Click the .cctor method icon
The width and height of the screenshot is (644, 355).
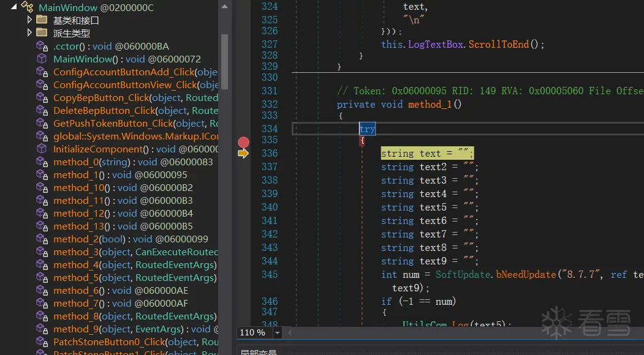click(42, 46)
